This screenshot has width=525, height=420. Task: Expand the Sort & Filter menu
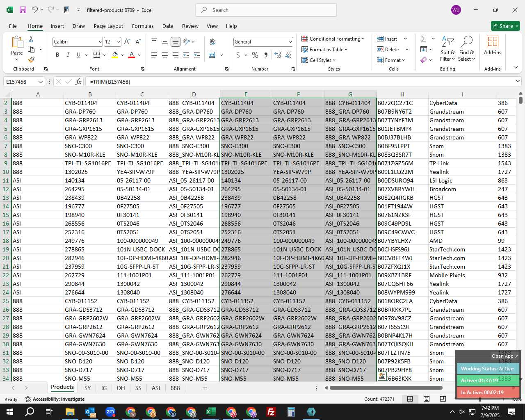click(x=447, y=48)
